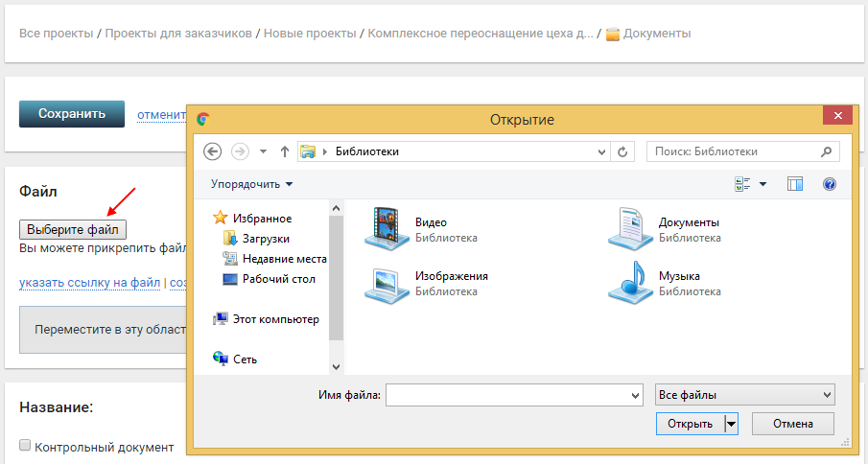The width and height of the screenshot is (868, 464).
Task: Open the Все файлы file type dropdown
Action: point(745,395)
